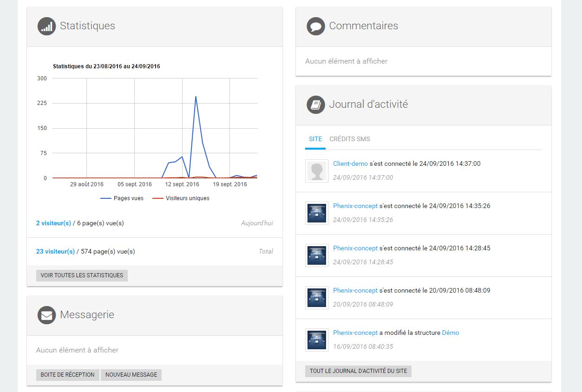The width and height of the screenshot is (582, 392).
Task: Open the Démo structure link
Action: point(451,333)
